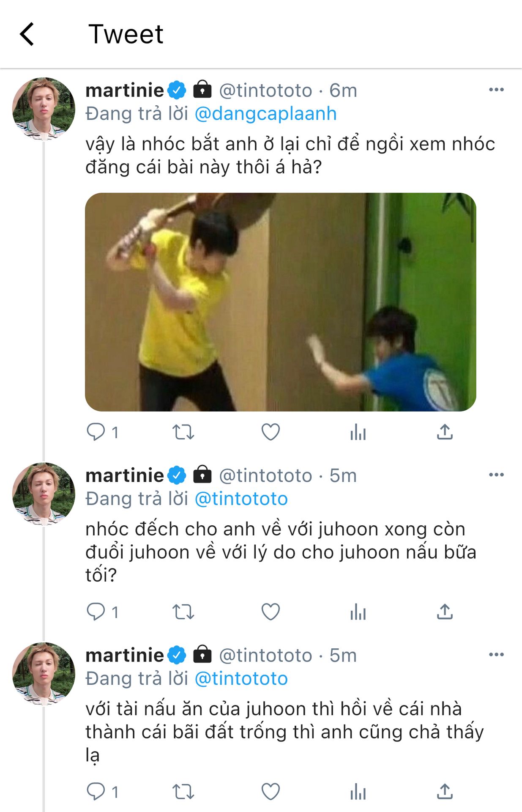
Task: Open martinie's profile picture on first tweet
Action: coord(44,109)
